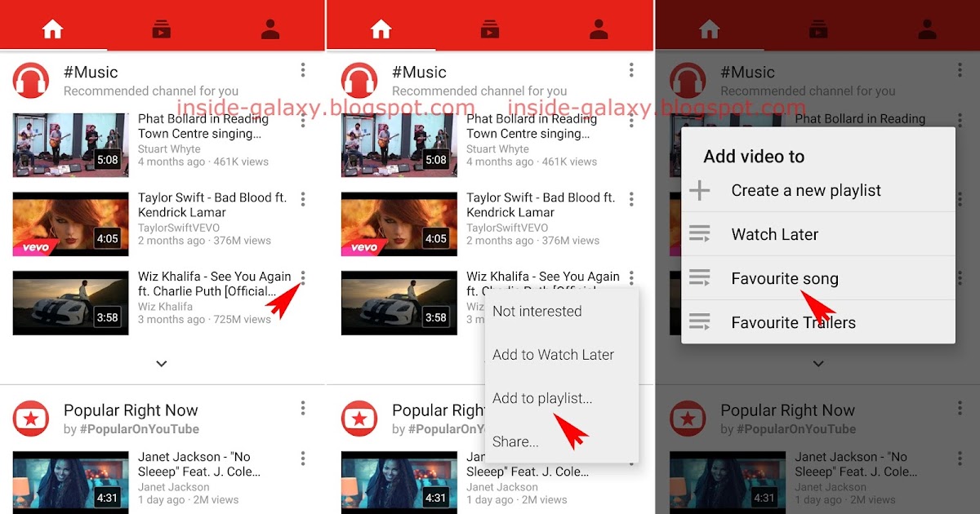980x514 pixels.
Task: Click Favourite song playlist icon
Action: coord(699,279)
